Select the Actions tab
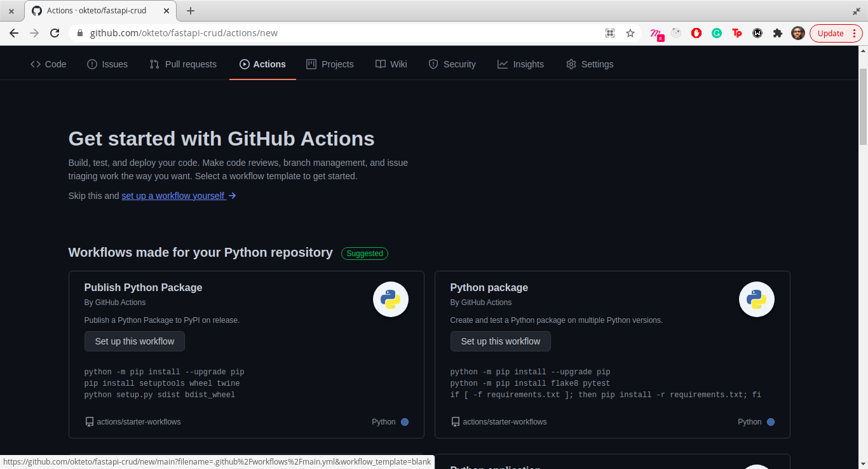Screen dimensions: 868x469 pyautogui.click(x=262, y=64)
